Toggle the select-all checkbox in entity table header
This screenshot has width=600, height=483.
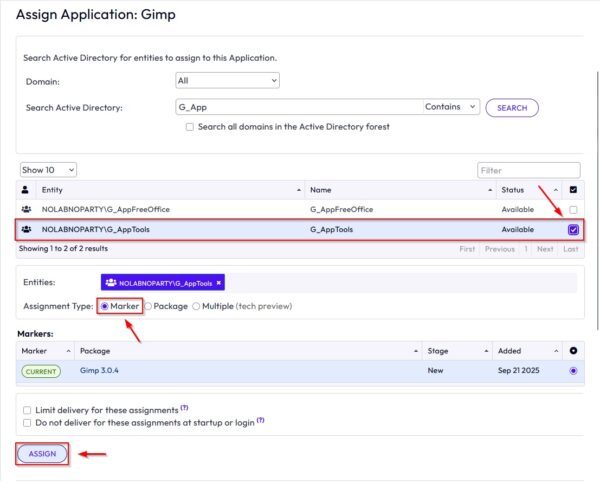click(x=573, y=190)
